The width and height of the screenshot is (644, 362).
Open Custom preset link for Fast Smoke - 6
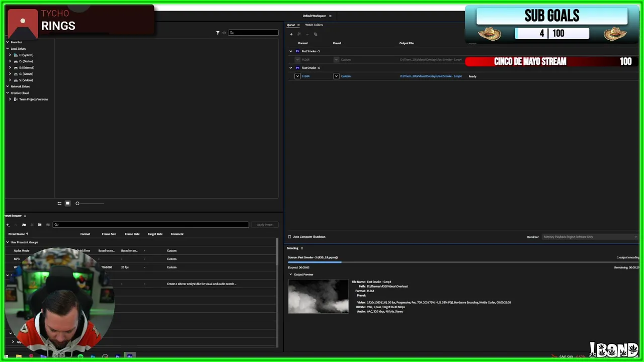(346, 76)
